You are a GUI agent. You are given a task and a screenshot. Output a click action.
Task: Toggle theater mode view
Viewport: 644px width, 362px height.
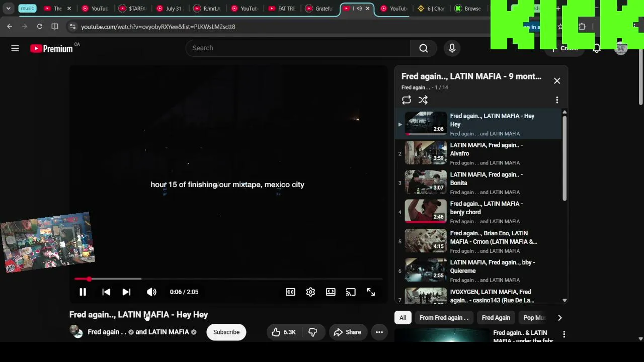tap(331, 292)
